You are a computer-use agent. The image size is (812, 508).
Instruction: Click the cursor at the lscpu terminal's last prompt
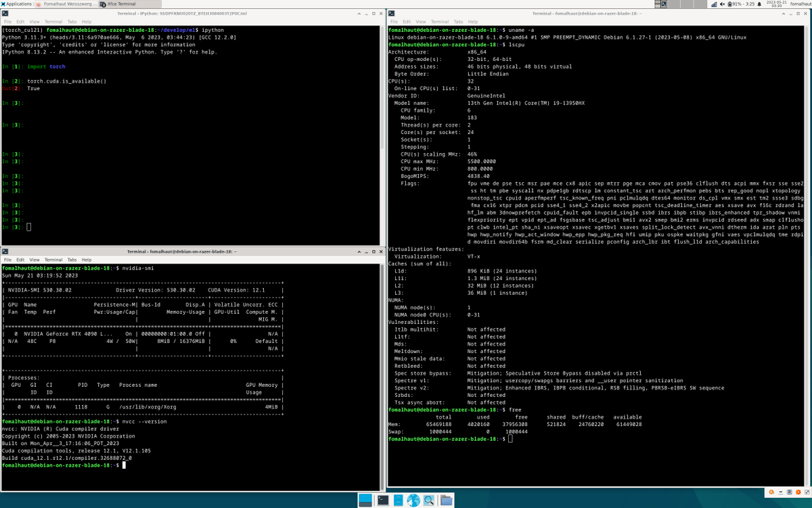pyautogui.click(x=511, y=439)
